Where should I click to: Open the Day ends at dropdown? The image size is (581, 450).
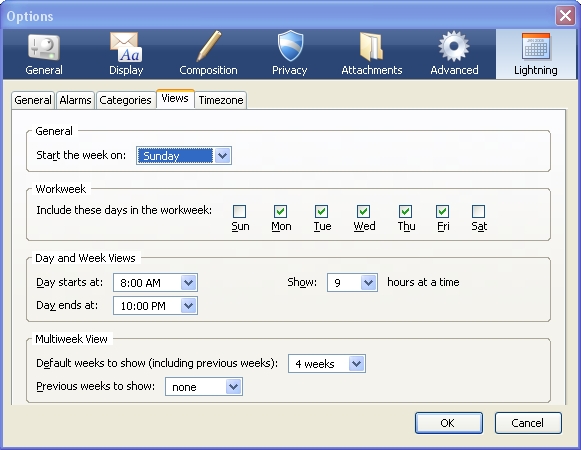tap(155, 306)
